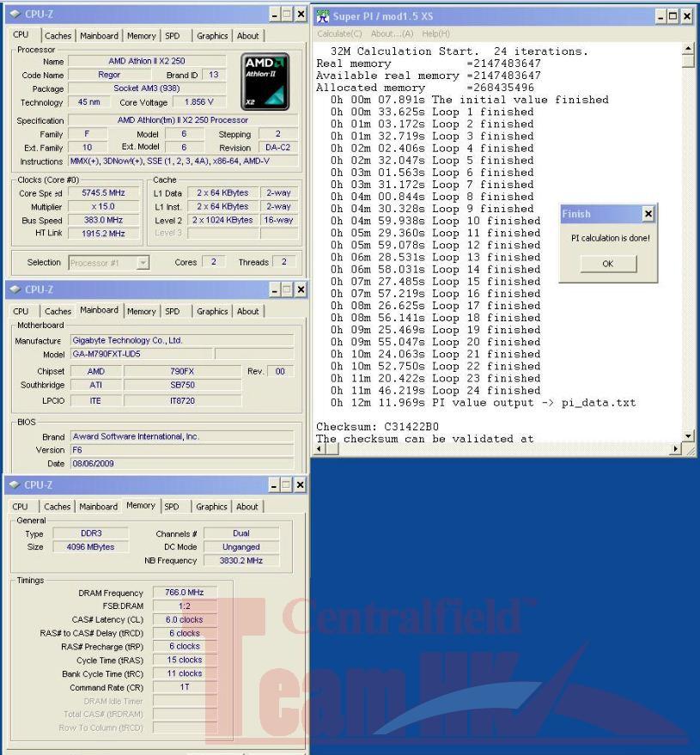Click the Bus Speed value 383.0 MHz
The width and height of the screenshot is (700, 755).
pyautogui.click(x=104, y=220)
